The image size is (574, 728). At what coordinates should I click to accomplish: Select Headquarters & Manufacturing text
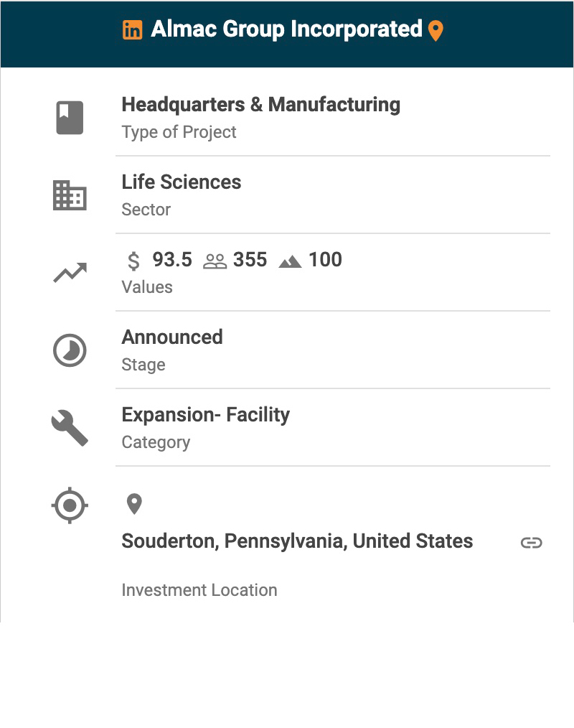(261, 105)
